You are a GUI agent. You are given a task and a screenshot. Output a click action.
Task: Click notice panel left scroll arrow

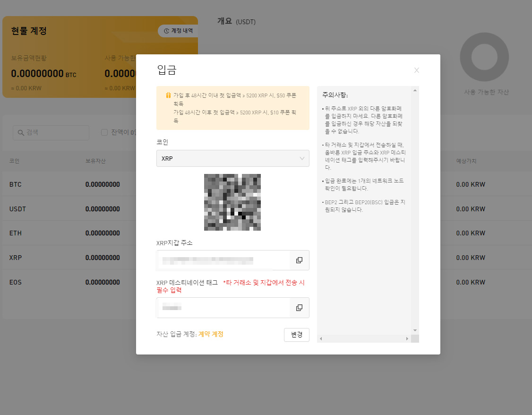click(321, 338)
